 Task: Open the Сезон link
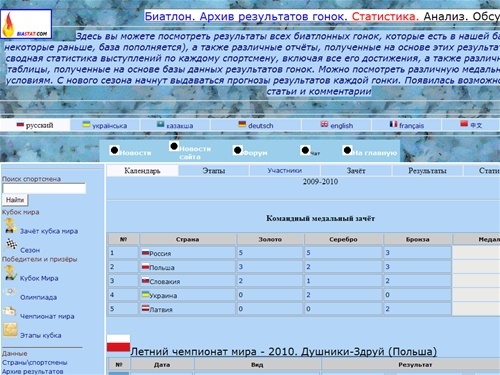tap(30, 250)
